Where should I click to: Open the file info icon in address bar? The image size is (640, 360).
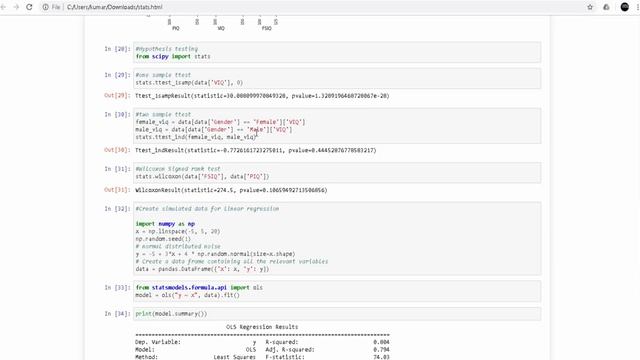tap(45, 7)
